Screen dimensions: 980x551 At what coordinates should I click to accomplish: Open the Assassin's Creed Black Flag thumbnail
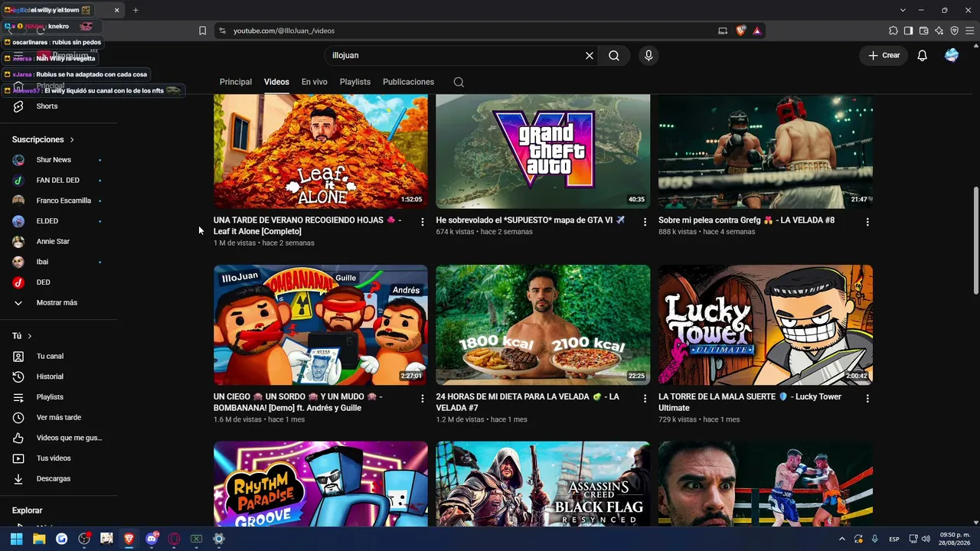click(543, 484)
